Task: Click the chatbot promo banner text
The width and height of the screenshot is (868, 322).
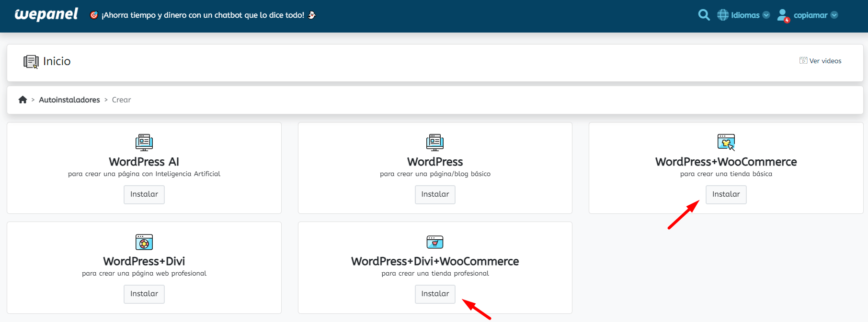Action: 203,15
